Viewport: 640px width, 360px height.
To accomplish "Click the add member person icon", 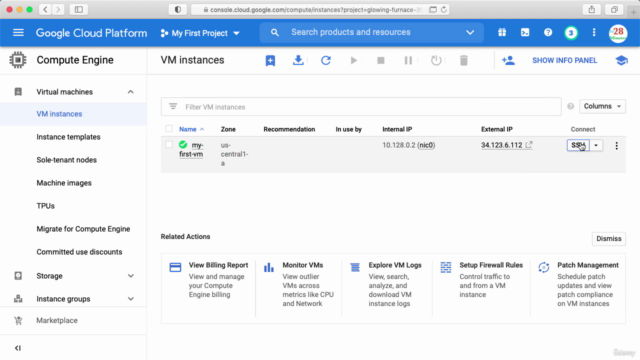I will 508,60.
